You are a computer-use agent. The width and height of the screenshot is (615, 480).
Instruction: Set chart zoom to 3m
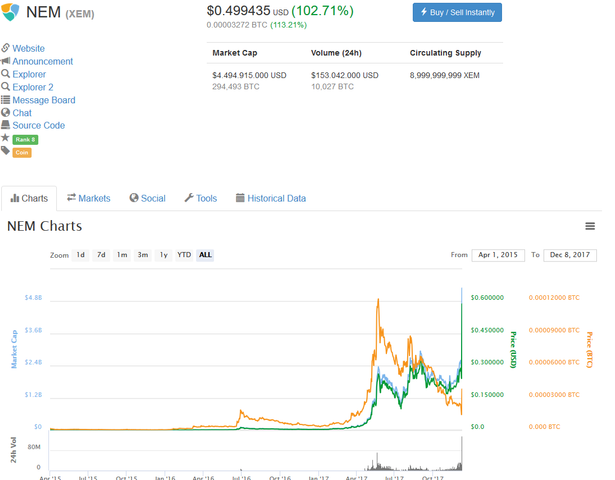[x=143, y=255]
